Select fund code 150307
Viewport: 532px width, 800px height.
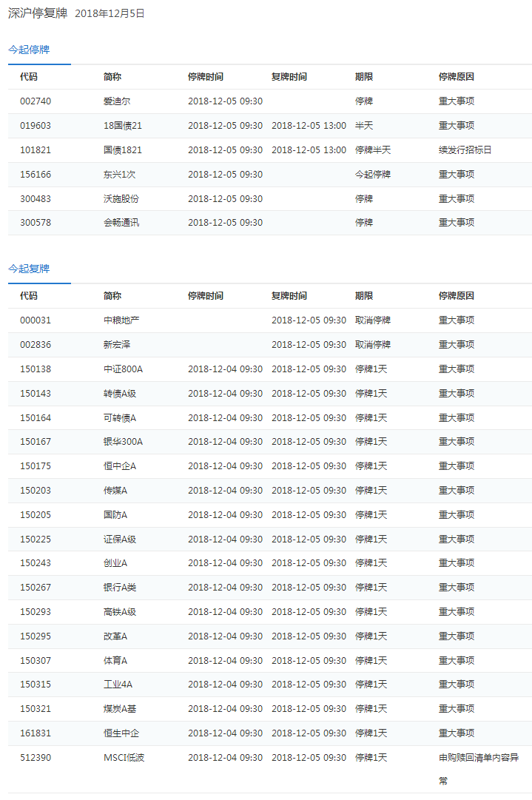click(x=36, y=661)
